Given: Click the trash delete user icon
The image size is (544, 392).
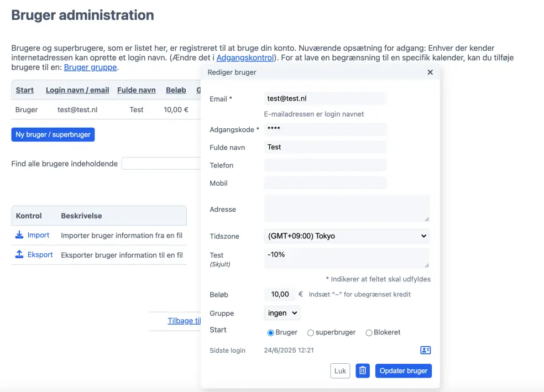Looking at the screenshot, I should [362, 370].
